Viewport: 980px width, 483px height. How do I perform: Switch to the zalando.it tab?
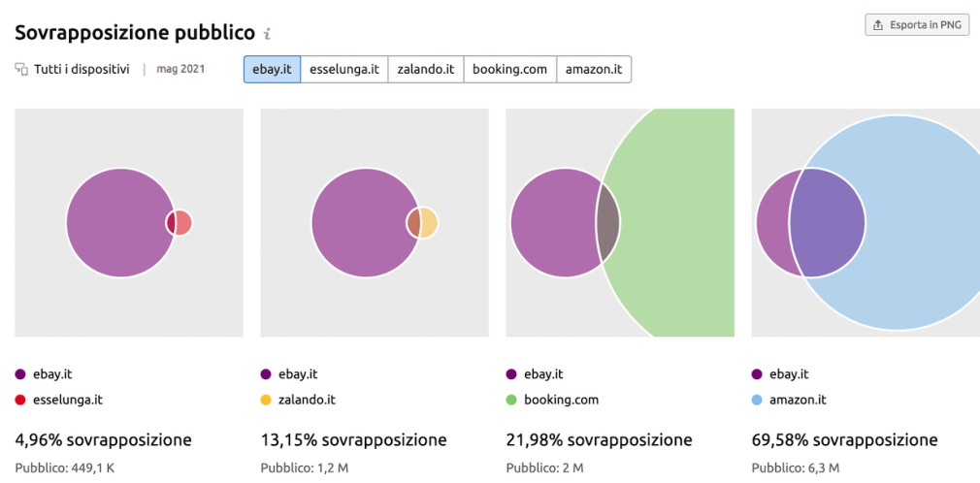(x=426, y=70)
